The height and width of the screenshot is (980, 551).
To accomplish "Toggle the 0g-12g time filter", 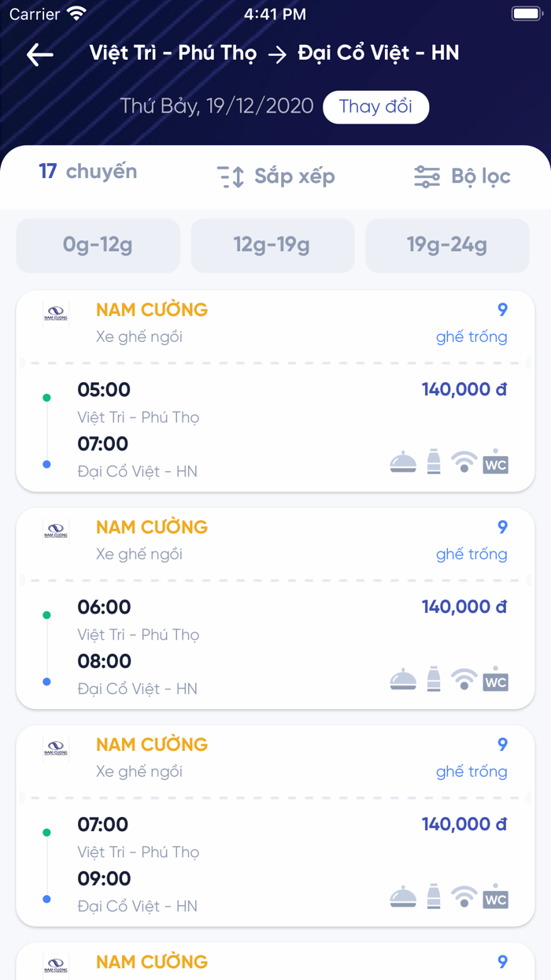I will pos(98,245).
